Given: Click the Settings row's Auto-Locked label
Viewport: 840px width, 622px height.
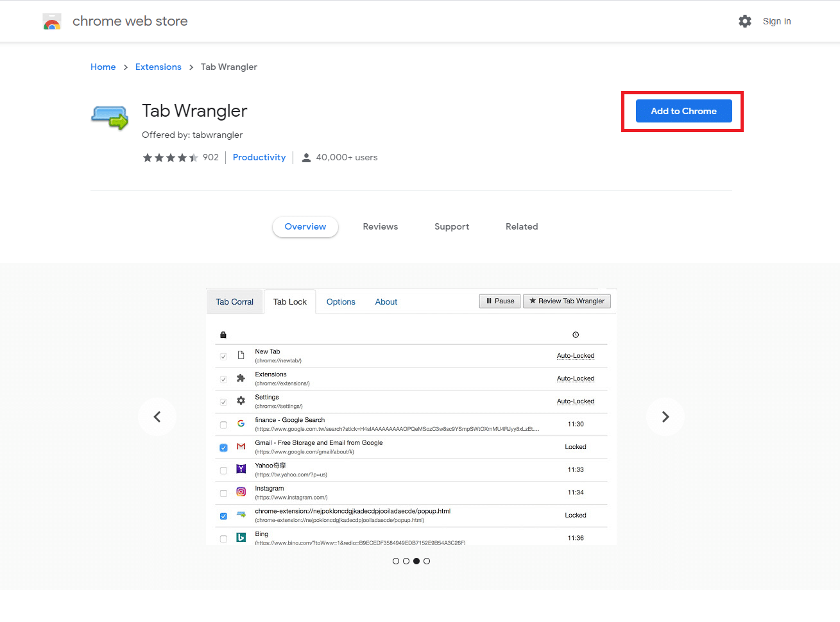Looking at the screenshot, I should pos(576,401).
